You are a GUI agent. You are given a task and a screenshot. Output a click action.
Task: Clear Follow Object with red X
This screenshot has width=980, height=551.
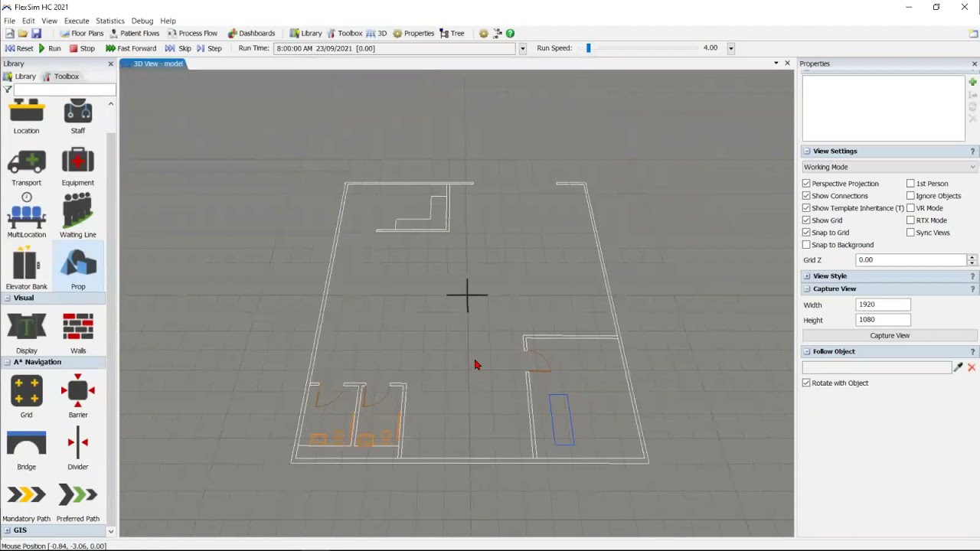point(972,368)
